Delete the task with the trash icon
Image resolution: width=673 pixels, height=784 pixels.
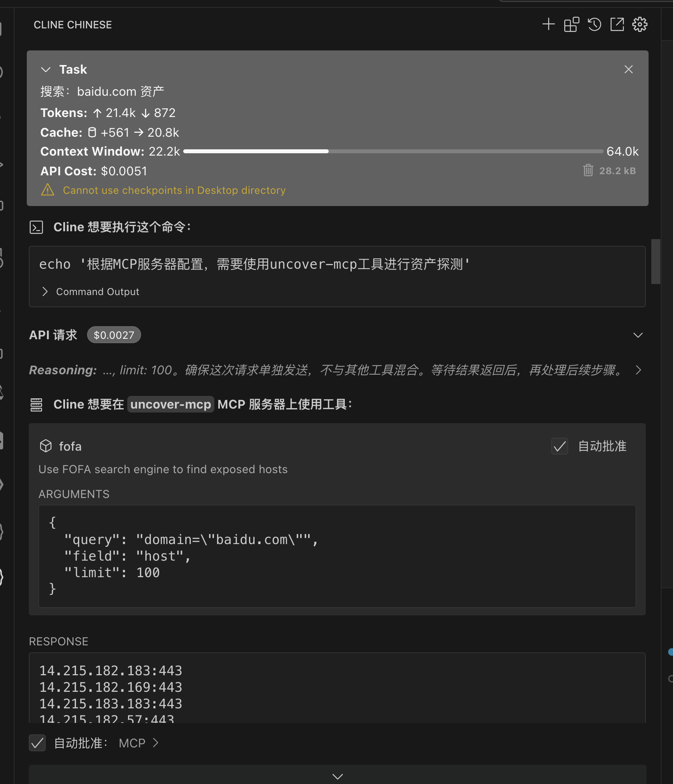[587, 171]
